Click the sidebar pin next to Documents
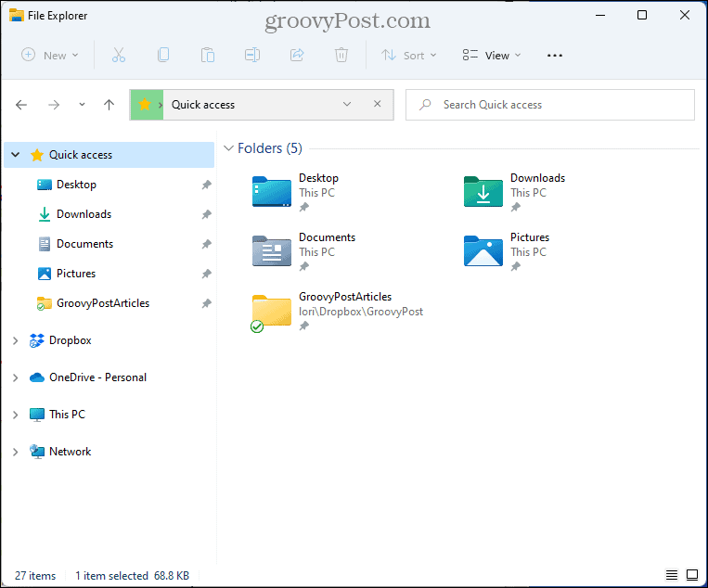 pyautogui.click(x=206, y=244)
